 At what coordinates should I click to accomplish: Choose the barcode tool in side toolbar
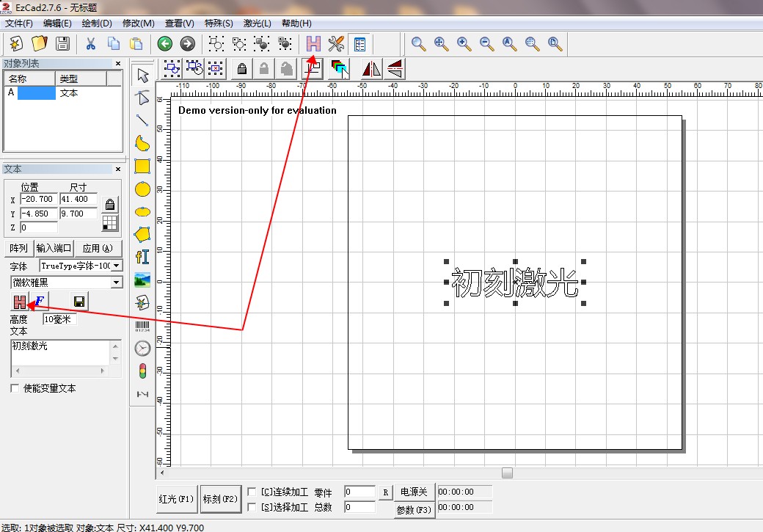click(x=142, y=326)
